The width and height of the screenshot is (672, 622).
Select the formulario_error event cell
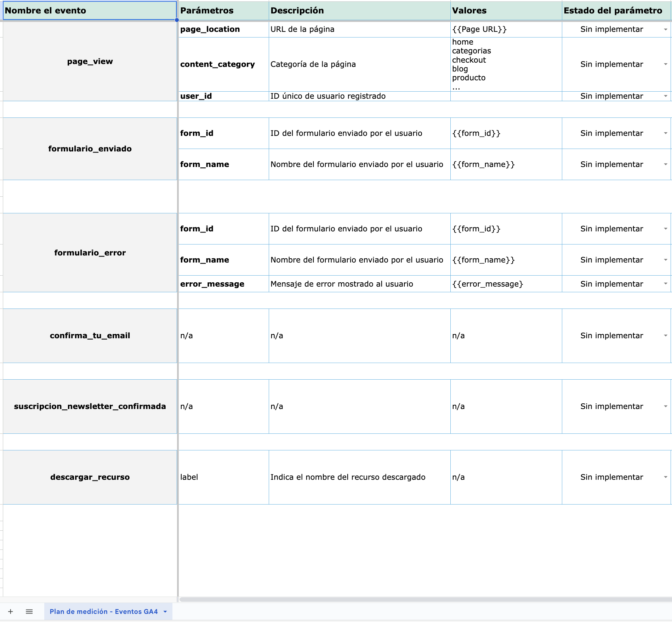[x=90, y=253]
